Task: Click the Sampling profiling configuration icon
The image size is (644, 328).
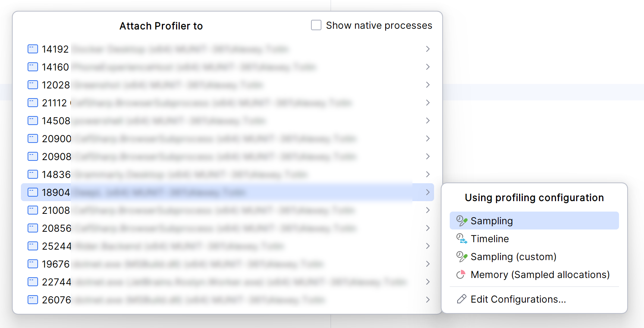Action: [x=462, y=221]
